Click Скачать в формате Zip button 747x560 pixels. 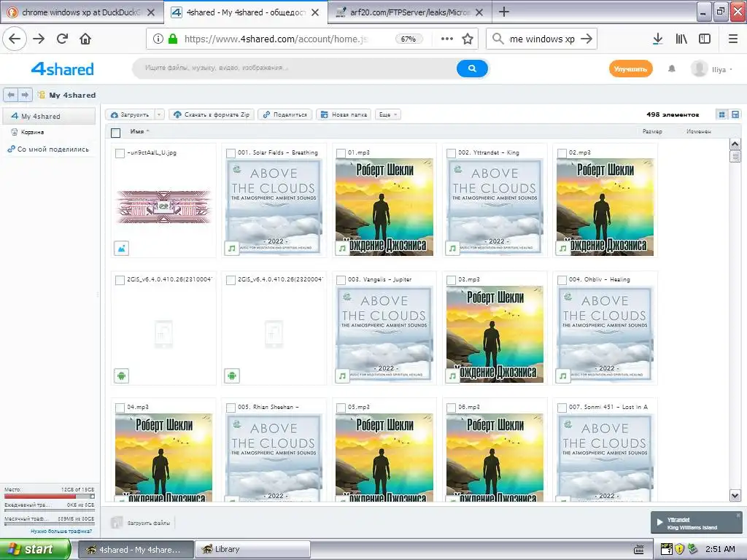coord(212,114)
